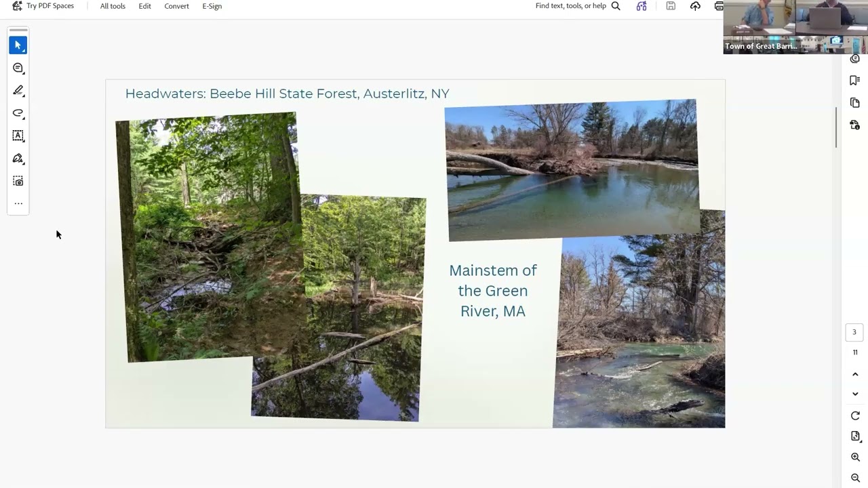Open the AI Assistant icon
The width and height of the screenshot is (868, 488).
click(x=642, y=6)
